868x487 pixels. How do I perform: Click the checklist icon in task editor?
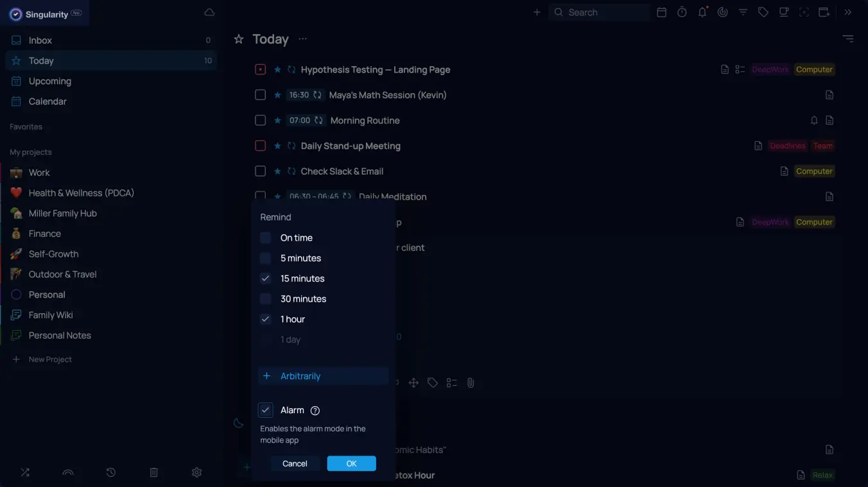452,383
